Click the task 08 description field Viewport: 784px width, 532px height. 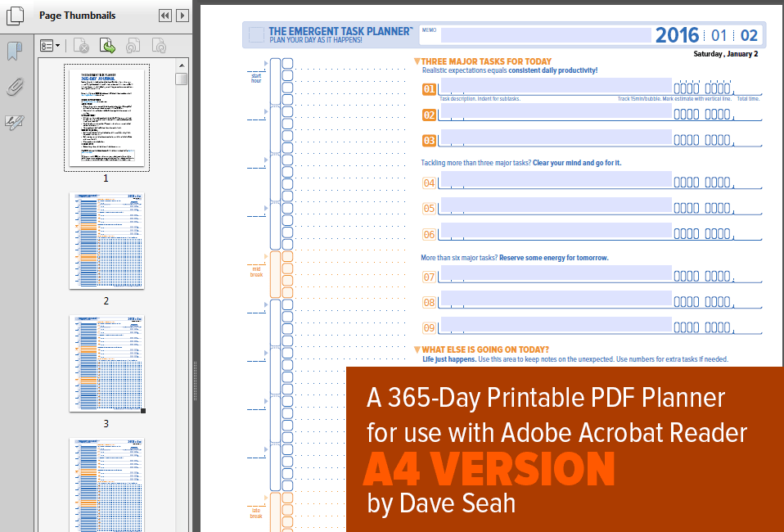[556, 299]
